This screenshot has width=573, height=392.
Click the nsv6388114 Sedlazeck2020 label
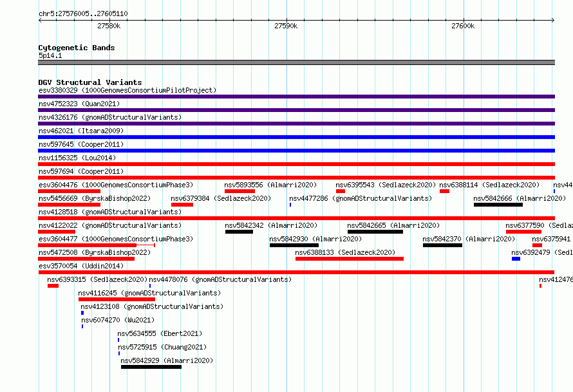point(489,185)
